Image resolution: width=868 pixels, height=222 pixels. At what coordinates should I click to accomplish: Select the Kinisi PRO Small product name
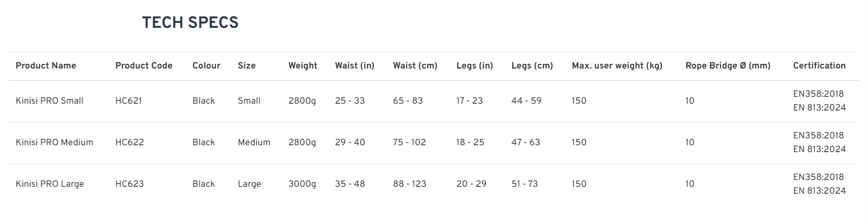coord(49,101)
